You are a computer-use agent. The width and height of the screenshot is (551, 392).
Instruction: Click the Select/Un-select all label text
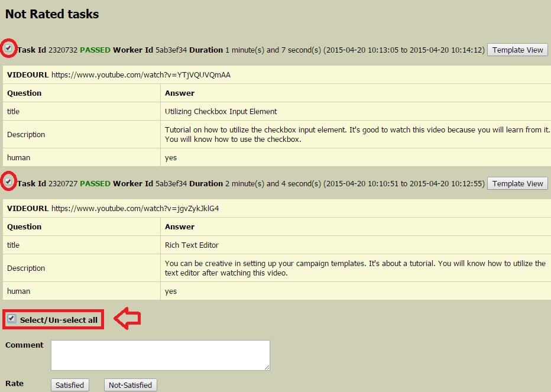pyautogui.click(x=59, y=320)
